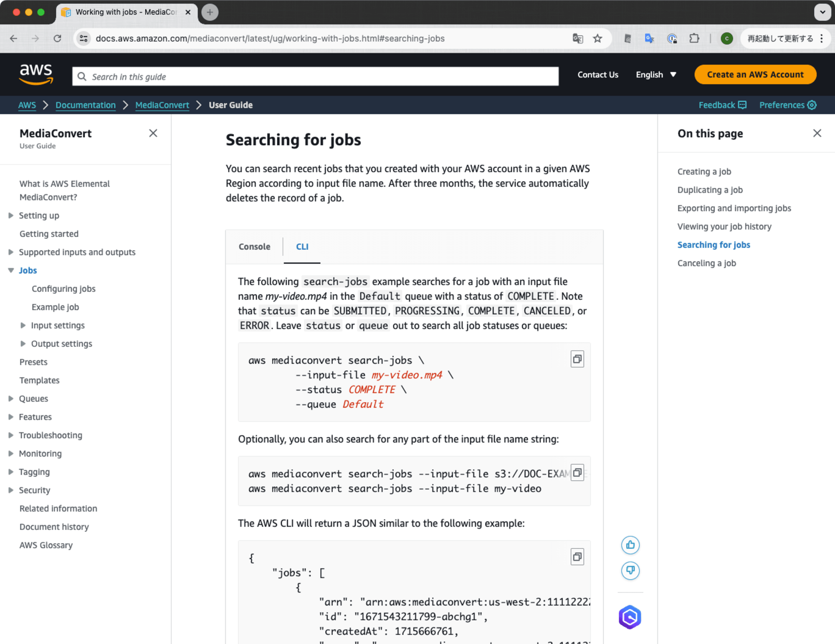Click the thumbs up feedback icon
835x644 pixels.
pyautogui.click(x=630, y=545)
